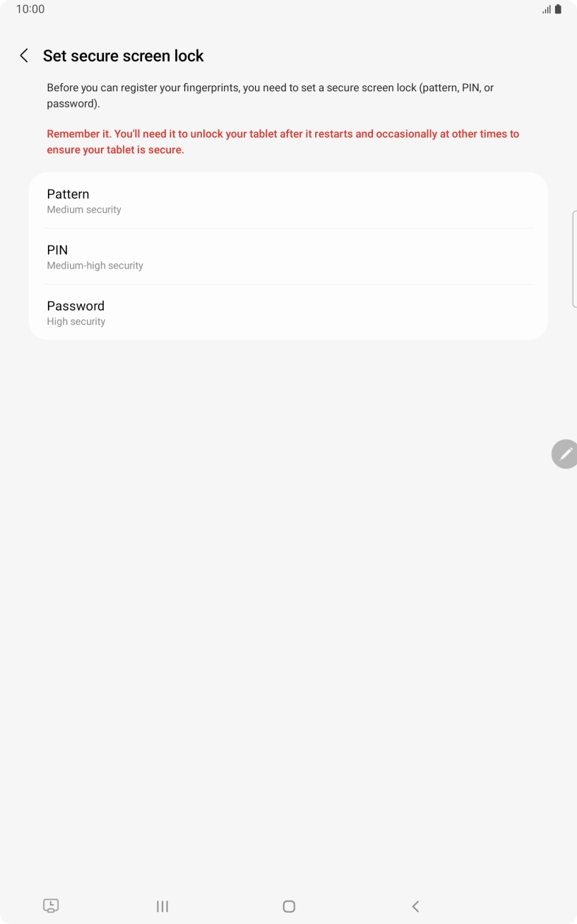This screenshot has width=577, height=924.
Task: Tap the Set secure screen lock title
Action: (x=124, y=56)
